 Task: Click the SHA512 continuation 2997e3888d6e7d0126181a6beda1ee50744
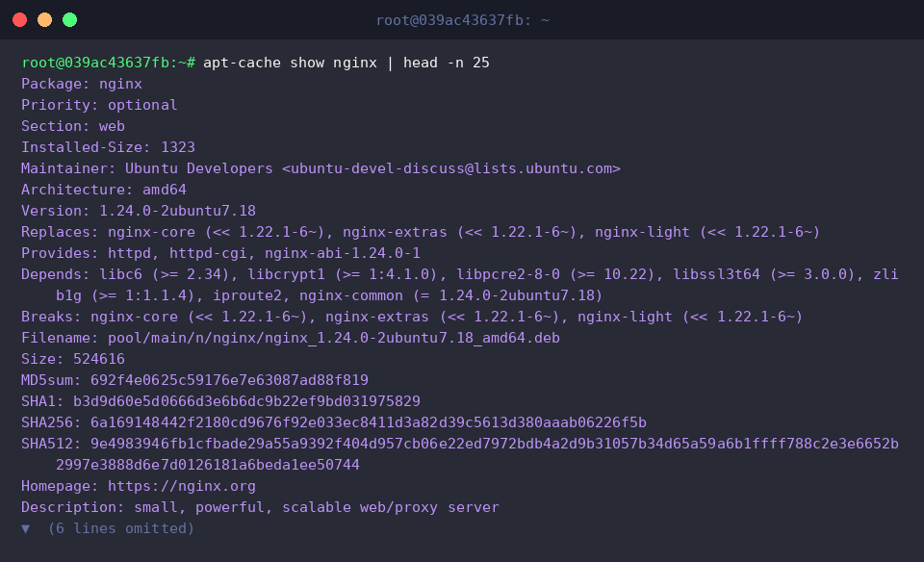pos(208,466)
